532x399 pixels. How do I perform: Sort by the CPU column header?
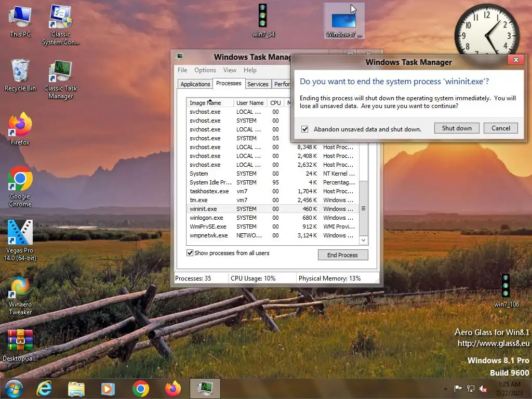[x=275, y=103]
